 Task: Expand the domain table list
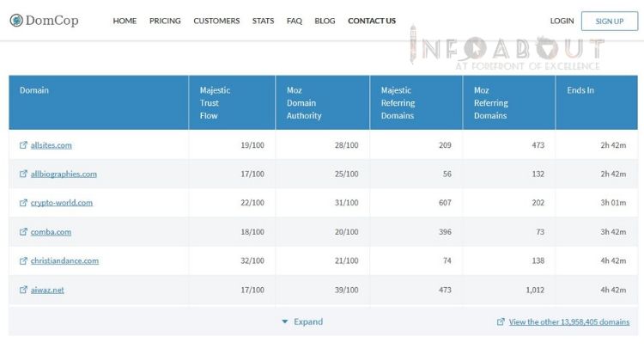302,321
